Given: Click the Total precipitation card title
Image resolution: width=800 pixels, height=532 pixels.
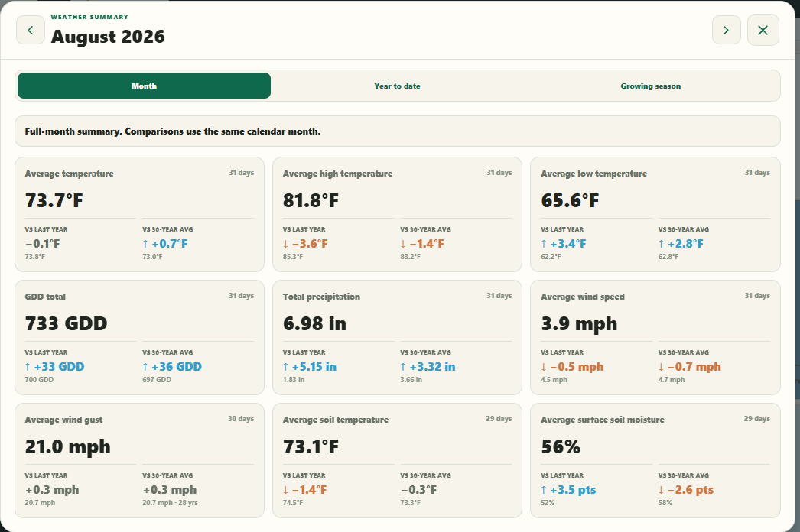Looking at the screenshot, I should point(321,297).
